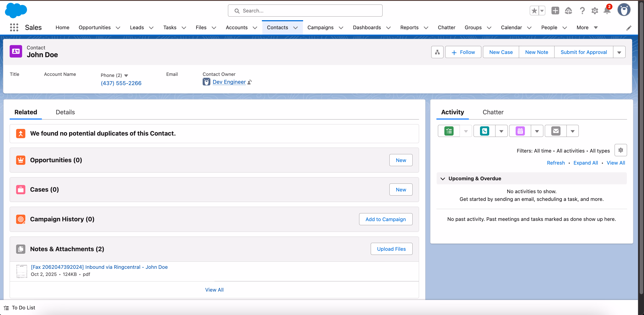Expand the Phone (2) dropdown
This screenshot has height=315, width=644.
(x=126, y=75)
